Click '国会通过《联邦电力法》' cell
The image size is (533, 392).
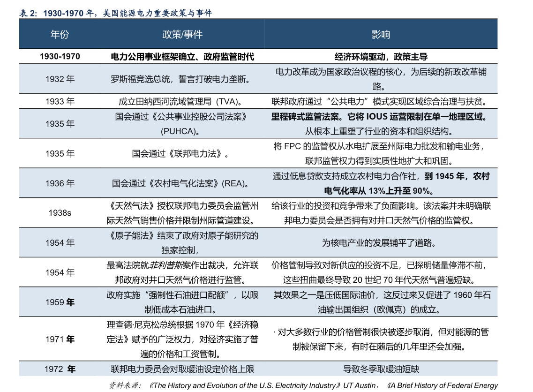(x=182, y=154)
